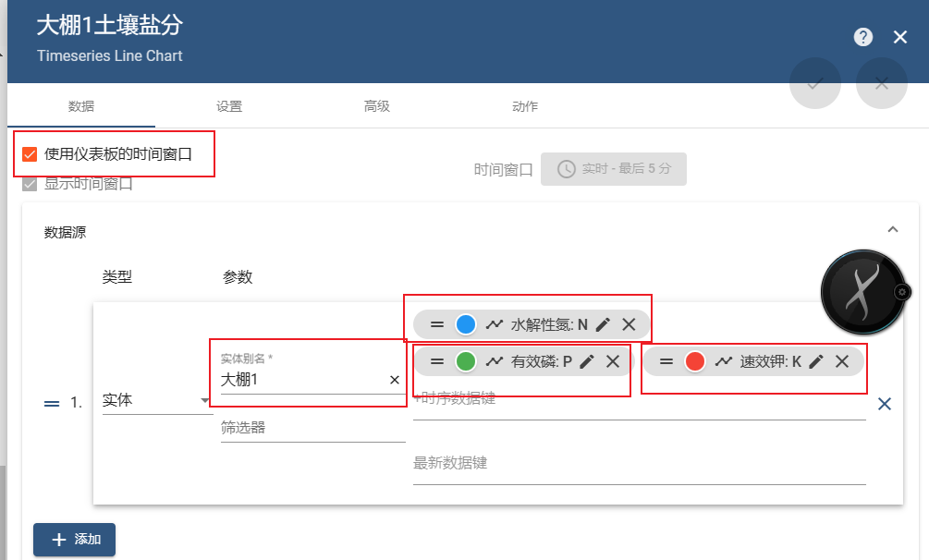Image resolution: width=929 pixels, height=560 pixels.
Task: Open the 实体 type dropdown
Action: (x=157, y=400)
